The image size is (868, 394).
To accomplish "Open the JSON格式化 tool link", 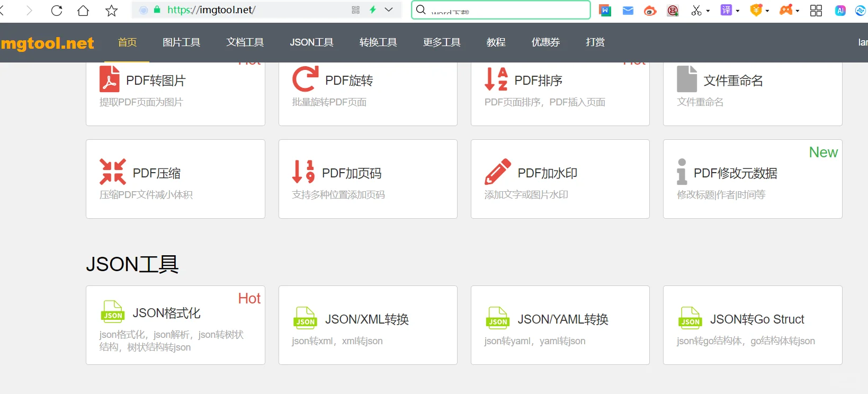I will [167, 313].
